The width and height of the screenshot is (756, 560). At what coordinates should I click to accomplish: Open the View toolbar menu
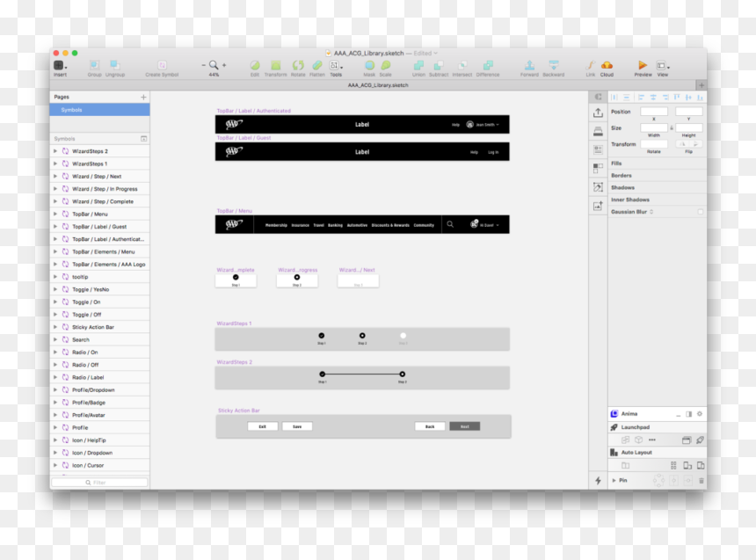663,65
